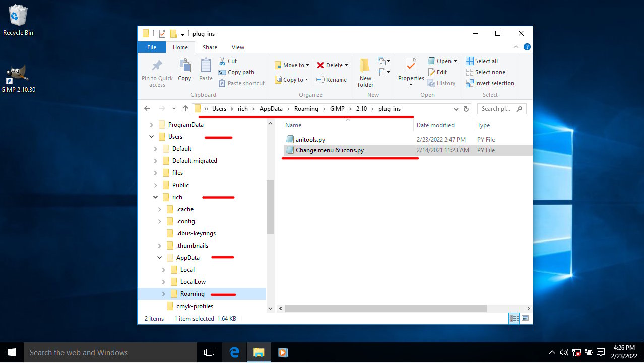Viewport: 644px width, 363px height.
Task: Click the Pin to Quick access icon
Action: [x=157, y=66]
